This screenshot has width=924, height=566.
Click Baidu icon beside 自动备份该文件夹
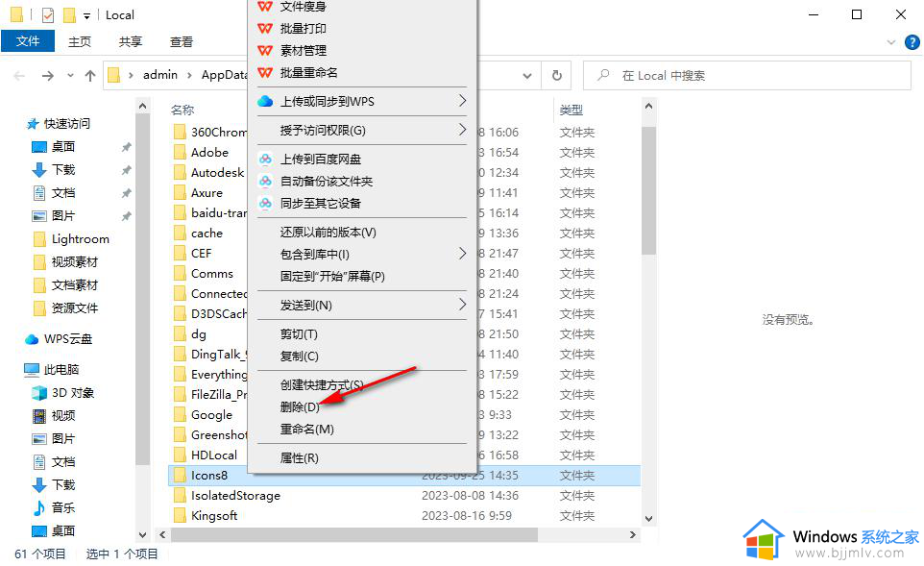tap(266, 181)
